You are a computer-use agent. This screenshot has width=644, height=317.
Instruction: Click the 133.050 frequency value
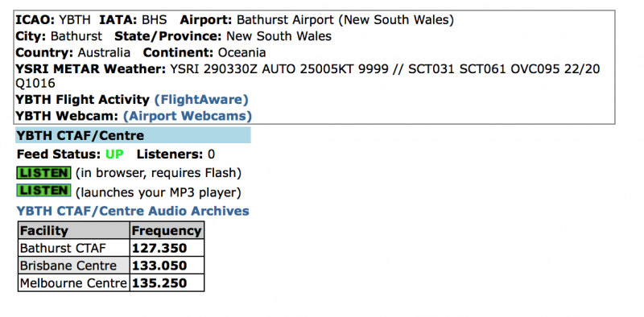click(159, 266)
